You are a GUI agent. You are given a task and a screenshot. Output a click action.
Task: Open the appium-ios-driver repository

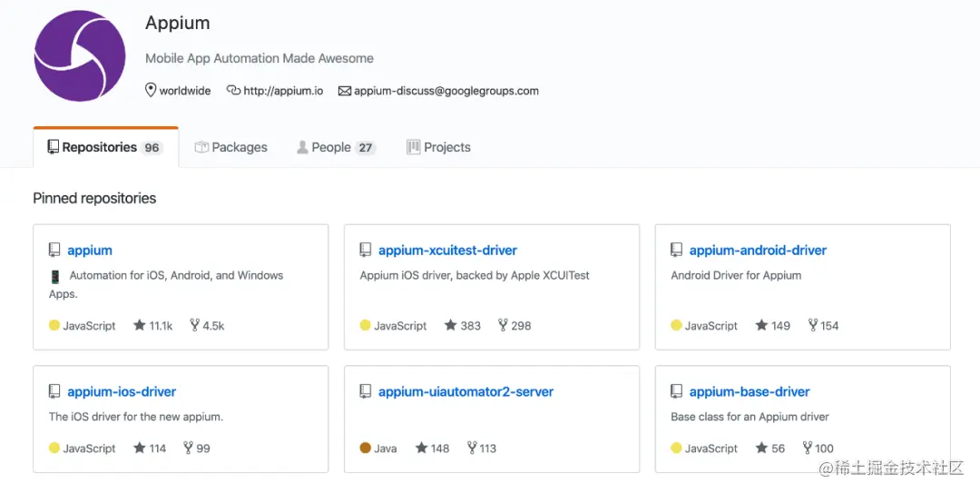point(122,391)
